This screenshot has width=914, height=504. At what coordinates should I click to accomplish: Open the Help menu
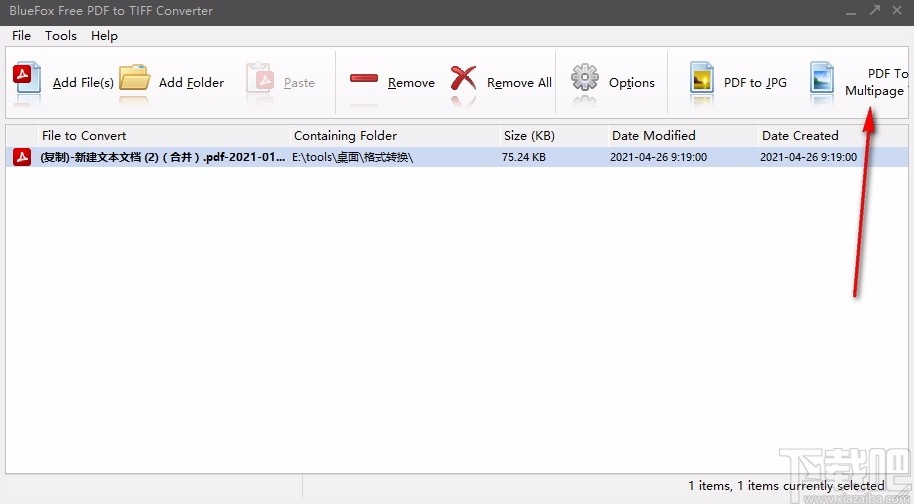point(104,36)
